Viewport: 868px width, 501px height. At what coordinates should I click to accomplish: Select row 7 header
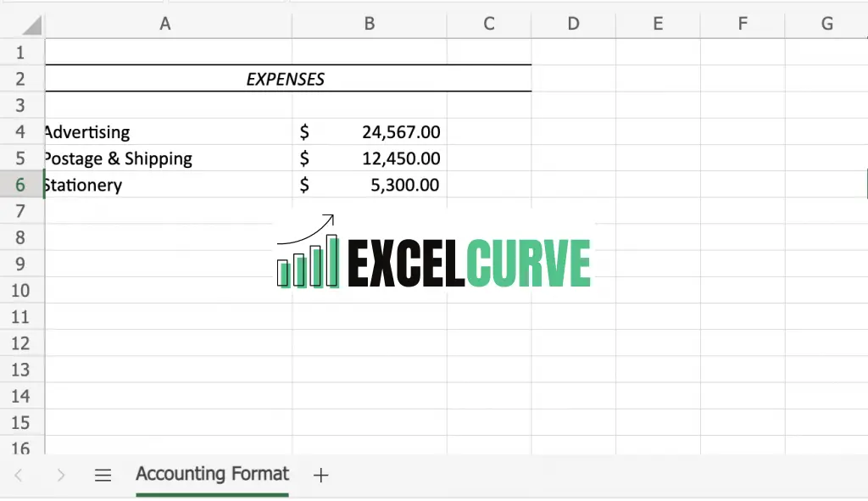[20, 211]
